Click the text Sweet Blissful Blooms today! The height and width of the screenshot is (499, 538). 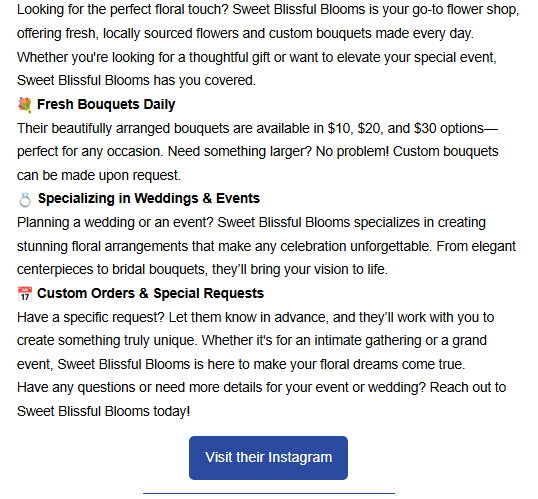(103, 411)
